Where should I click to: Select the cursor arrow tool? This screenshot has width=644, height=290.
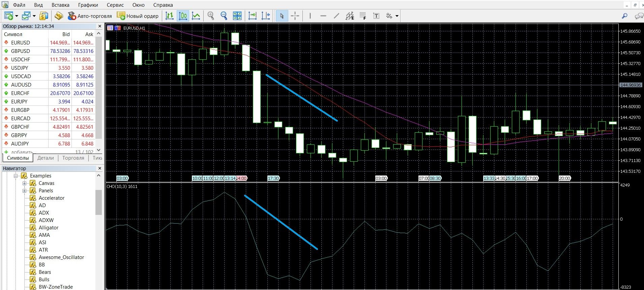pos(282,16)
